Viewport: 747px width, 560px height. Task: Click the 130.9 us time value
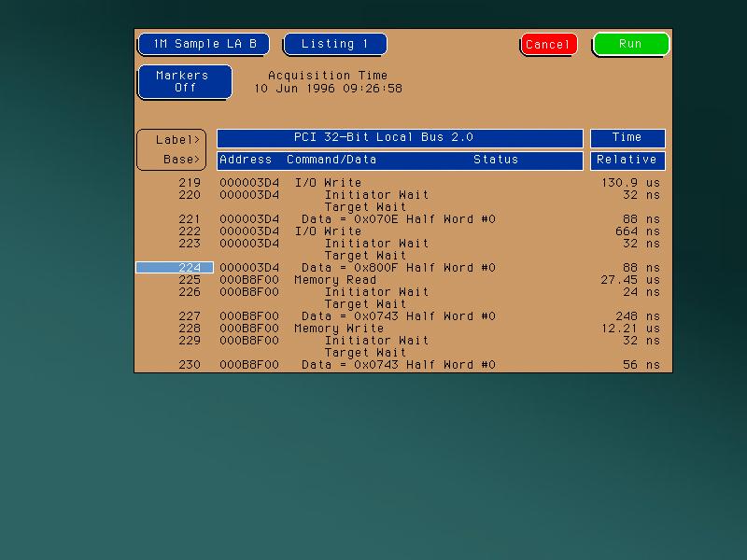click(631, 183)
